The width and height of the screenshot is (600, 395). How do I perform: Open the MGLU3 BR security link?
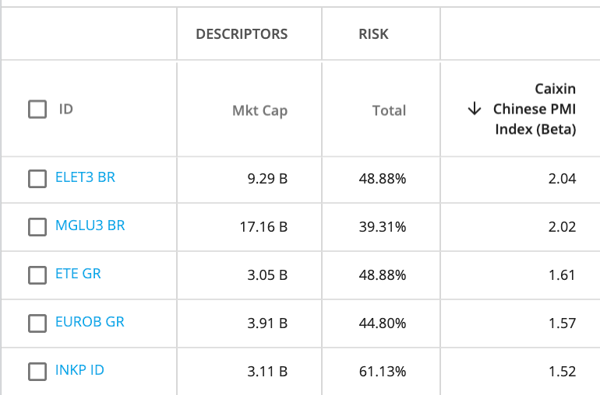click(x=90, y=225)
